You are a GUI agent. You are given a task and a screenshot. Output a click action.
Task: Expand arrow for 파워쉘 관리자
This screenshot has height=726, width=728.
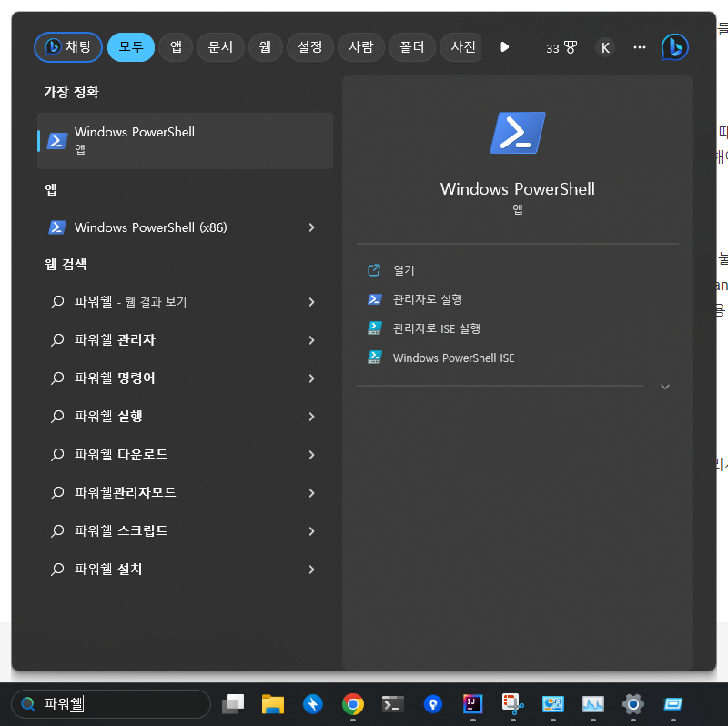tap(311, 340)
